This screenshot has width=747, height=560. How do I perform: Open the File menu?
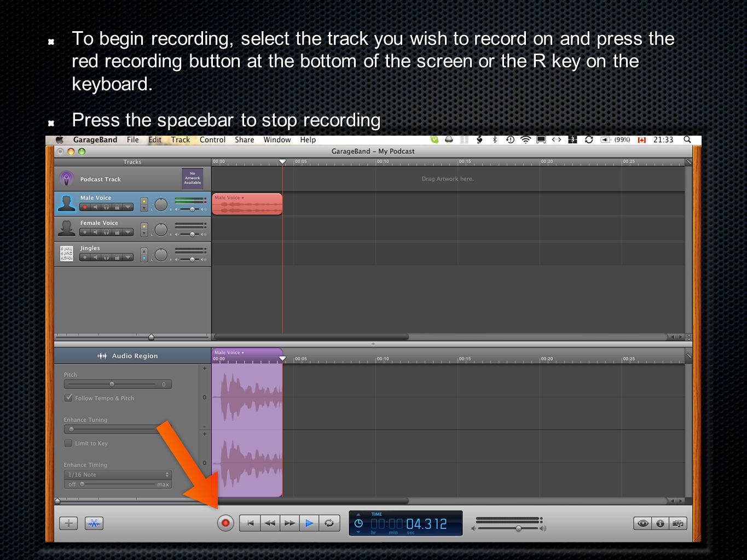tap(133, 140)
